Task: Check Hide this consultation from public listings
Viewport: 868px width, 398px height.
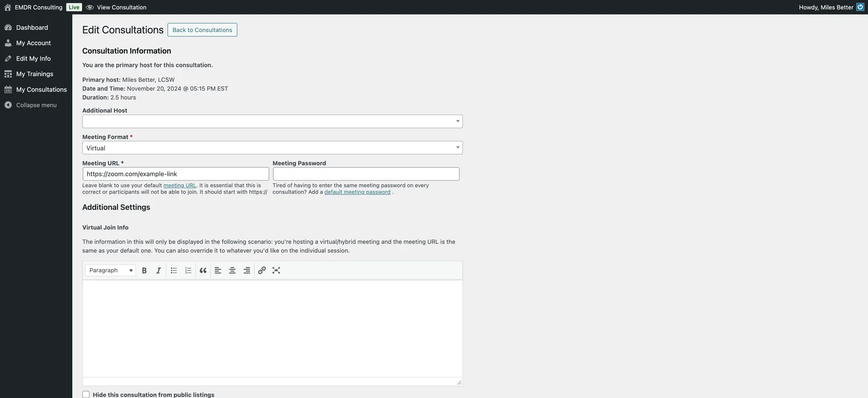Action: click(86, 395)
